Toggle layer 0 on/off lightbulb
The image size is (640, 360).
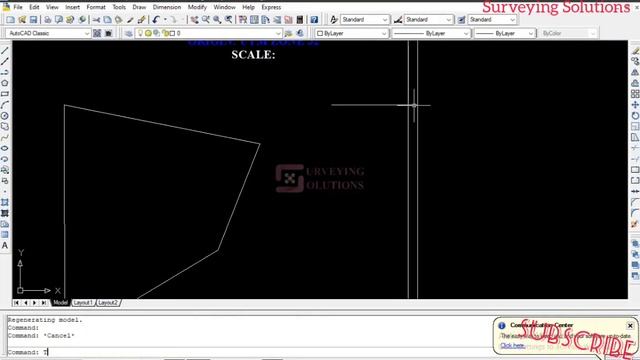pos(140,33)
